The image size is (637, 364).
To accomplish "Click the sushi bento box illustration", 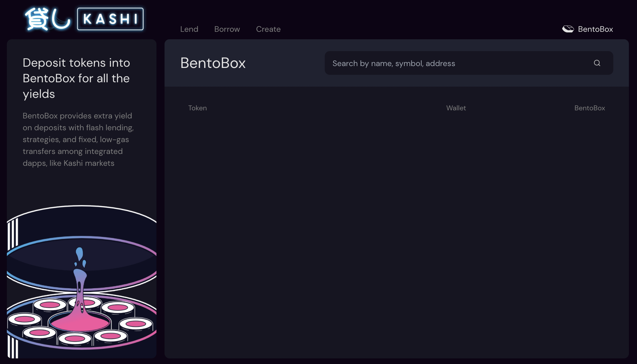I will click(82, 281).
